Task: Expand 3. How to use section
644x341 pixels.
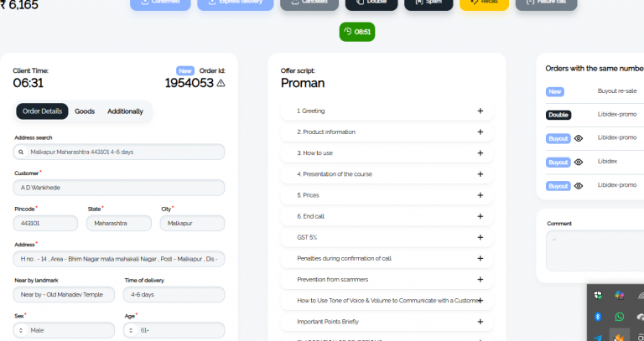Action: [x=387, y=153]
